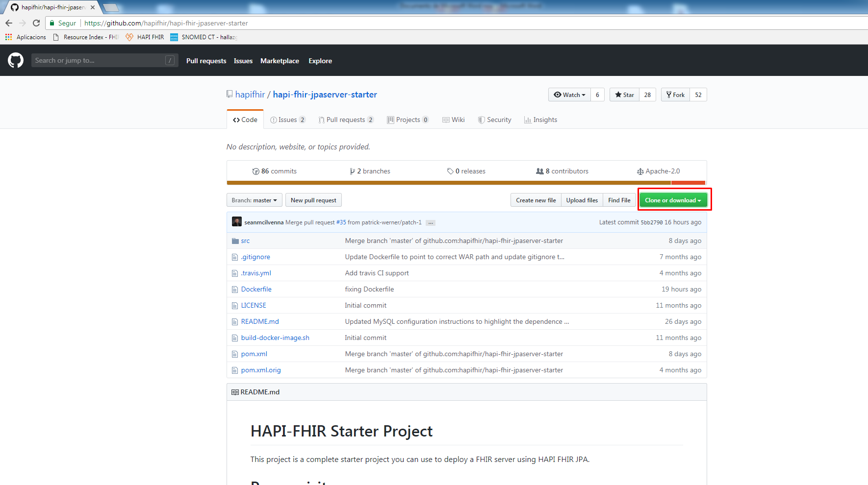Expand the Branch: master dropdown
868x485 pixels.
point(254,200)
